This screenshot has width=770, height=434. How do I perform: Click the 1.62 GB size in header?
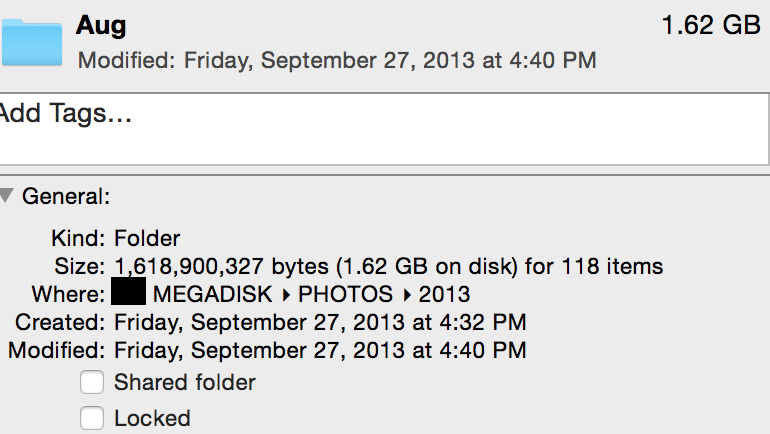pyautogui.click(x=711, y=25)
